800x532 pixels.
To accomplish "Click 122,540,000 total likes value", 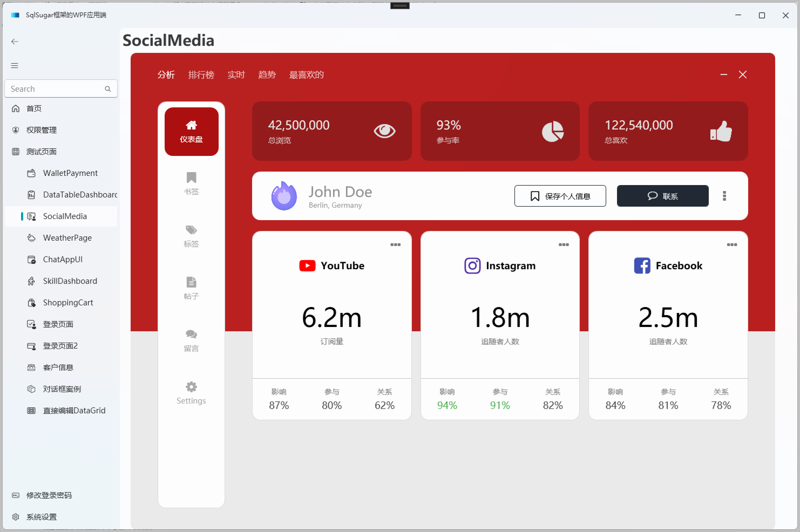I will click(x=639, y=125).
